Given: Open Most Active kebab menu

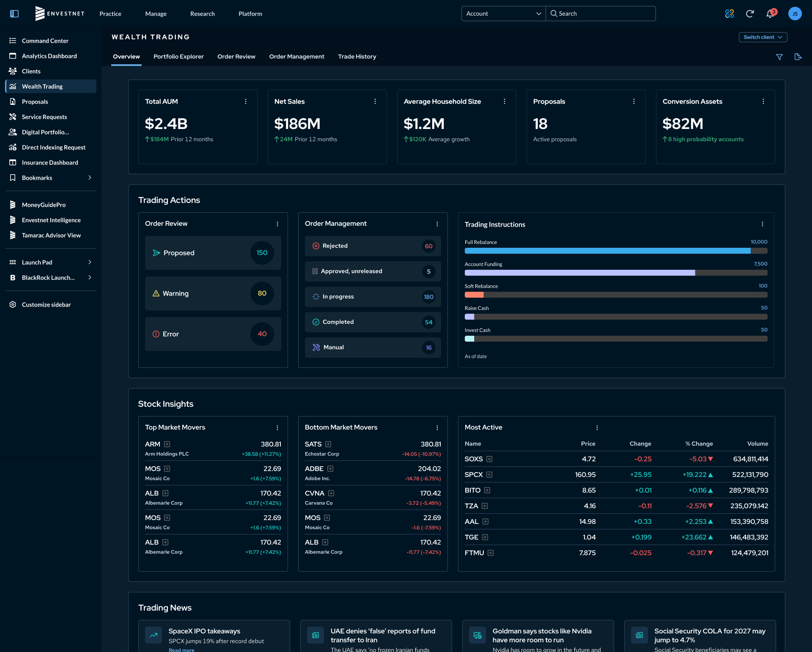Looking at the screenshot, I should click(x=597, y=427).
